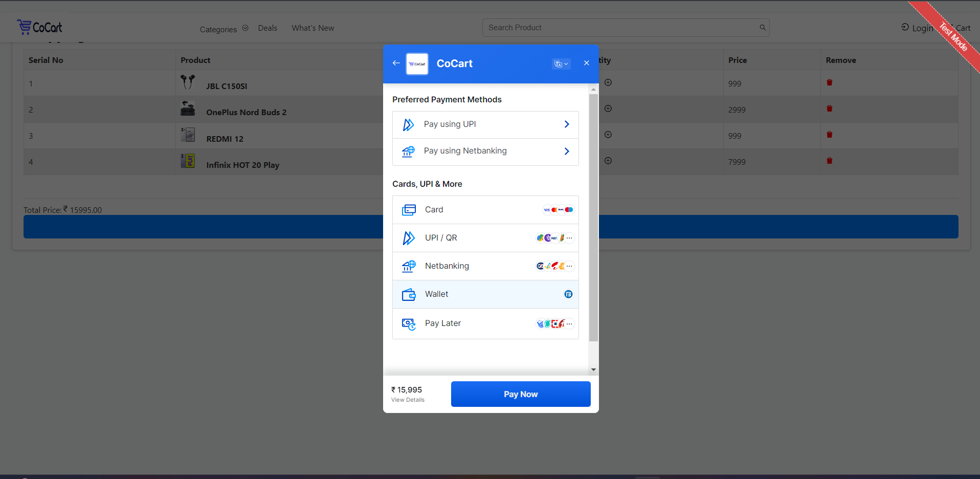Click the payment dialog scrollbar down arrow
Image resolution: width=980 pixels, height=479 pixels.
click(593, 369)
